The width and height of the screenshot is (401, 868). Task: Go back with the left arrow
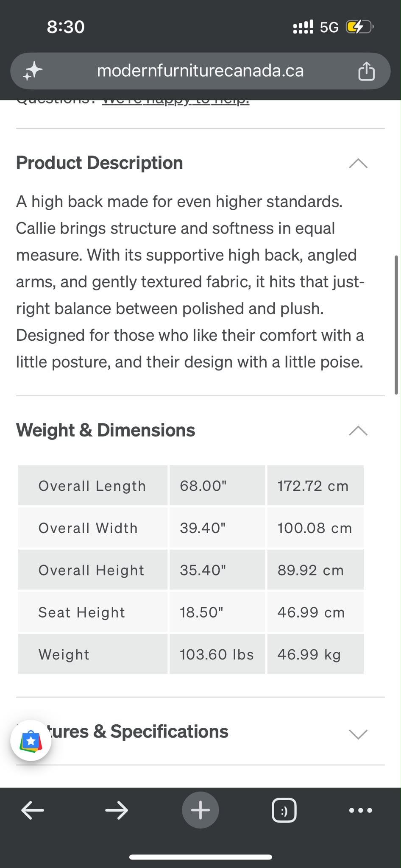(33, 810)
